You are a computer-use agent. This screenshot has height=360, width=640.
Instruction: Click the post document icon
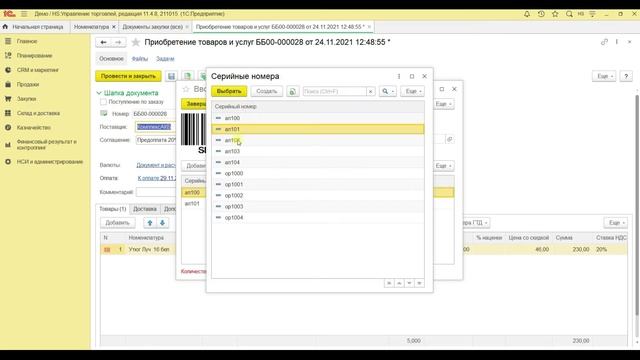pyautogui.click(x=187, y=76)
